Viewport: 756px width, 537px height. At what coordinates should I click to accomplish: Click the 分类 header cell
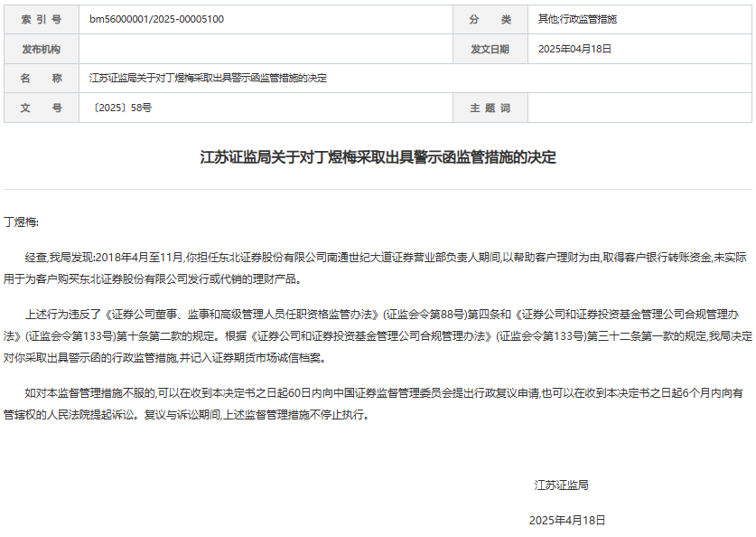(490, 19)
